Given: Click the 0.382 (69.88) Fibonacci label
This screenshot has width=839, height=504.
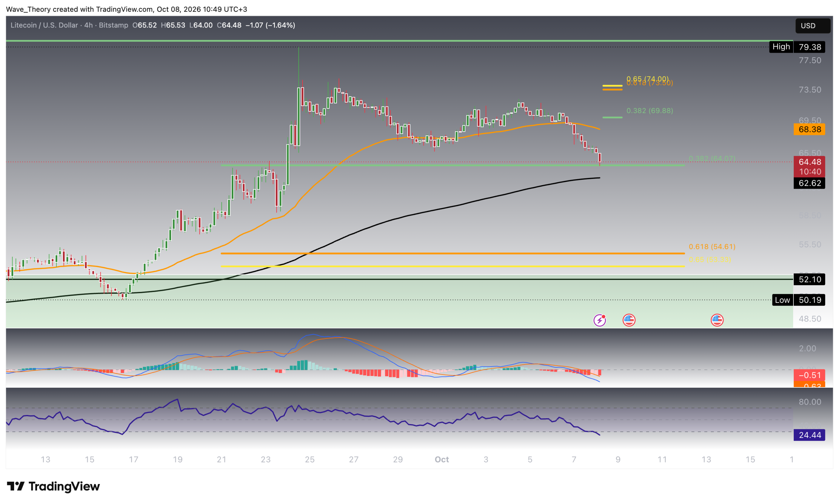Looking at the screenshot, I should (649, 111).
